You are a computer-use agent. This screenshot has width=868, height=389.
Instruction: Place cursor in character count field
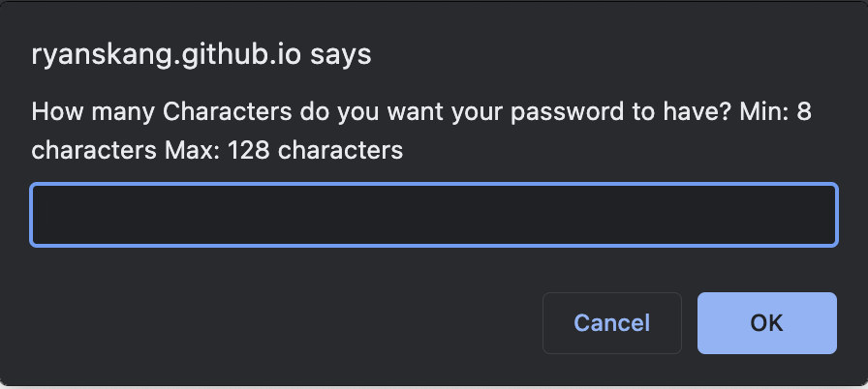click(x=434, y=215)
